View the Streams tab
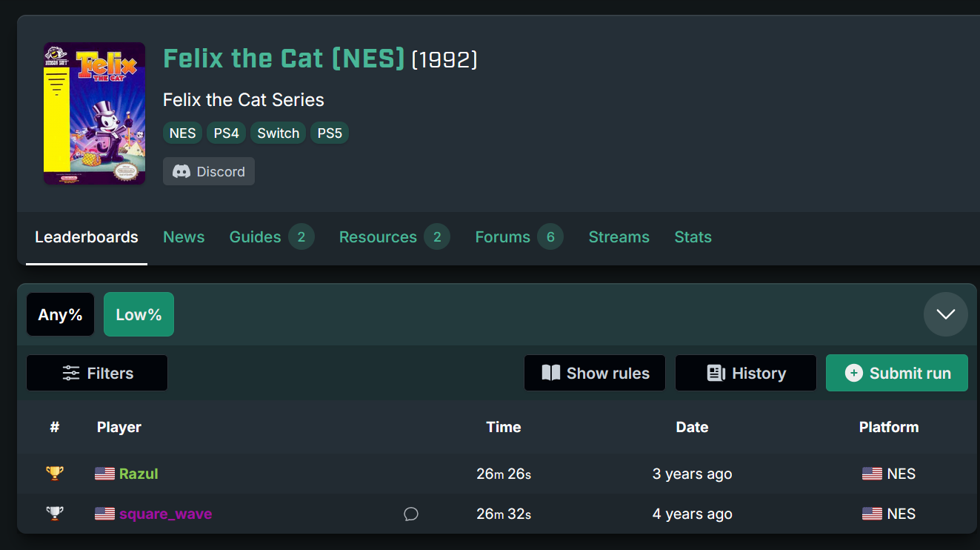Image resolution: width=980 pixels, height=550 pixels. (619, 237)
